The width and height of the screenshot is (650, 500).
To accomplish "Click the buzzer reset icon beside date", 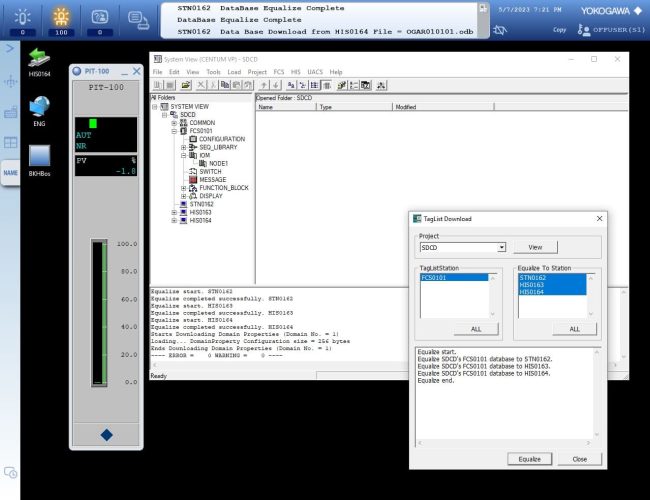I will (500, 30).
